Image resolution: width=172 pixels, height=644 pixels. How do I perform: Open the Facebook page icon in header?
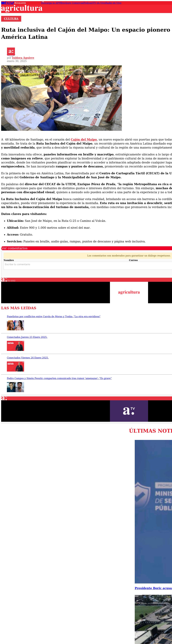(x=5, y=3)
